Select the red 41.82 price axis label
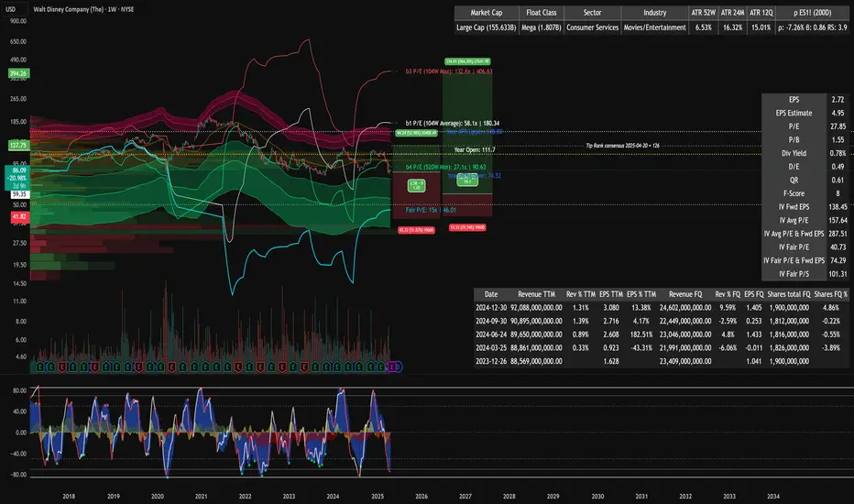Image resolution: width=854 pixels, height=504 pixels. tap(18, 217)
